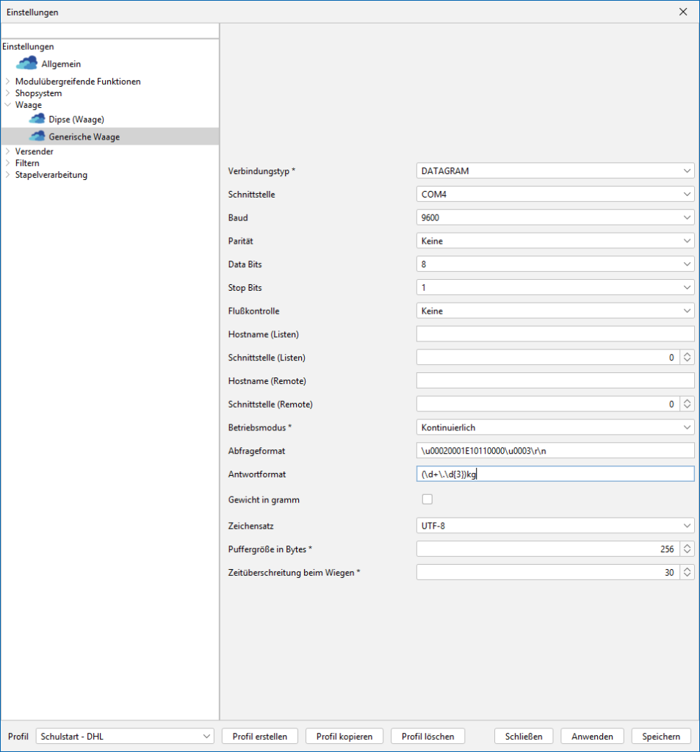Image resolution: width=700 pixels, height=752 pixels.
Task: Click the Puffergröße in Bytes stepper arrows
Action: tap(687, 549)
